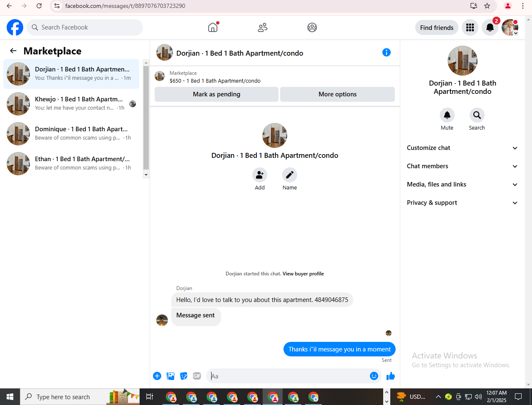Image resolution: width=532 pixels, height=405 pixels.
Task: Show hidden system tray icons chevron
Action: [438, 397]
